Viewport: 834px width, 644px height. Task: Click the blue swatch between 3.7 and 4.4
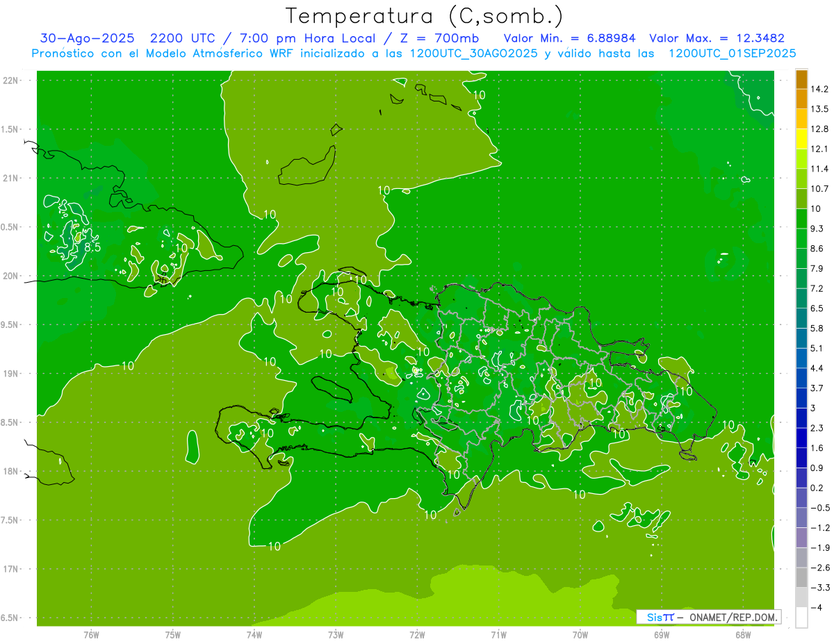pos(801,378)
